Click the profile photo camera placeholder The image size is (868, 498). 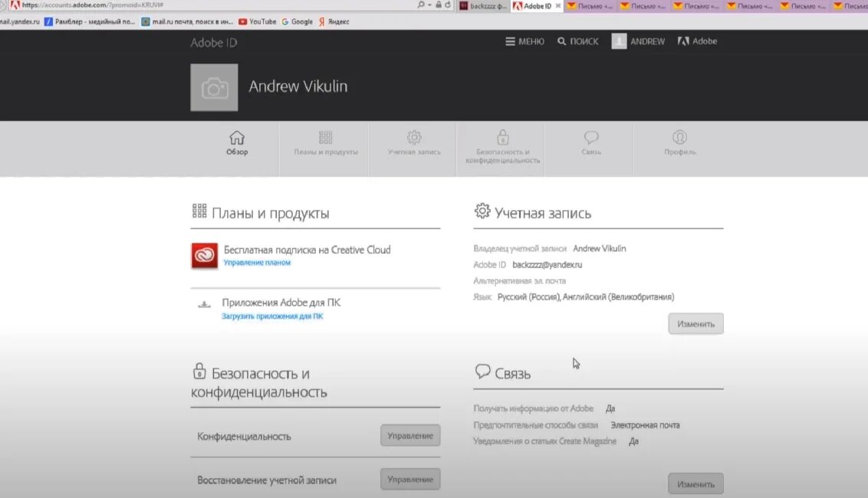214,87
